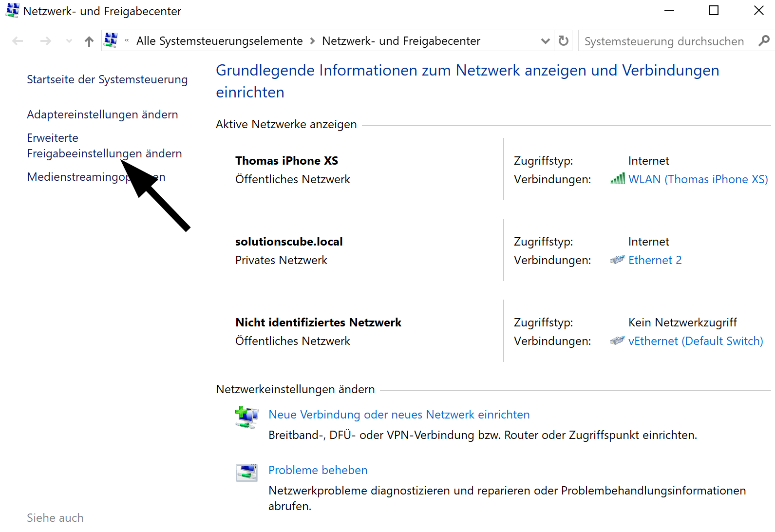Click the forward navigation arrow
The width and height of the screenshot is (775, 532).
click(46, 41)
